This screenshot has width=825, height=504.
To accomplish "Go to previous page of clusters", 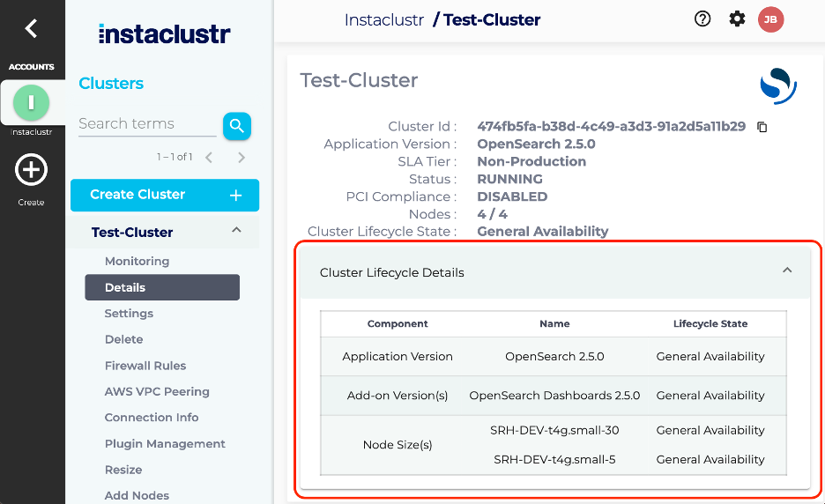I will click(x=209, y=158).
